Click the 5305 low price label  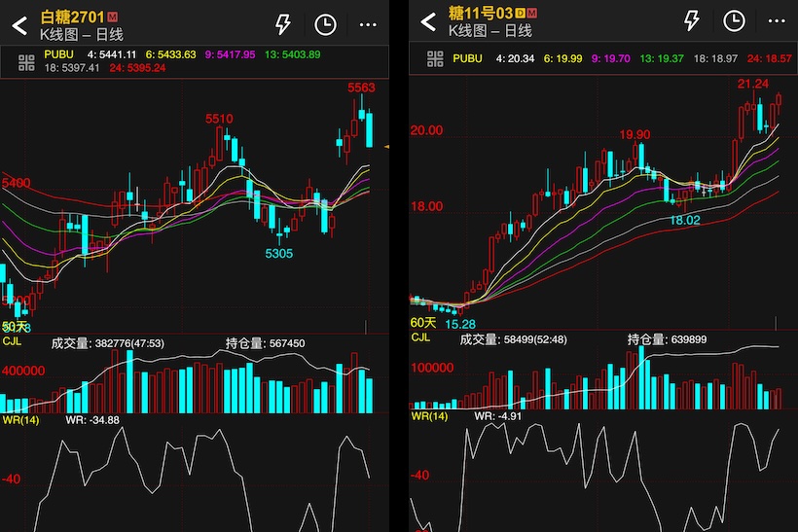click(279, 253)
